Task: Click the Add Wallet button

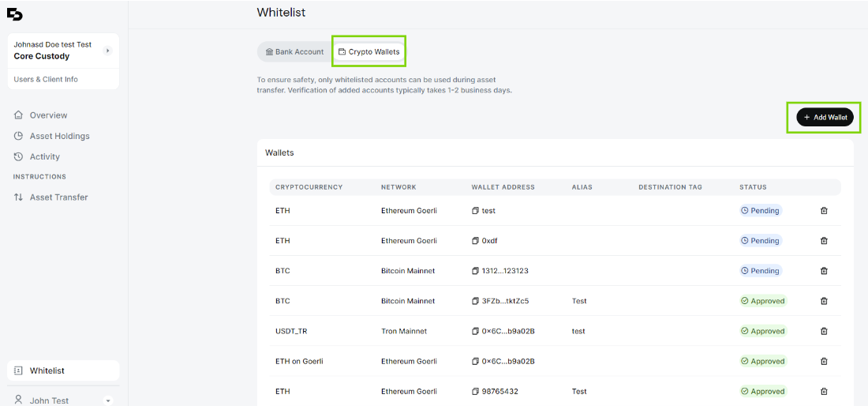Action: tap(825, 118)
